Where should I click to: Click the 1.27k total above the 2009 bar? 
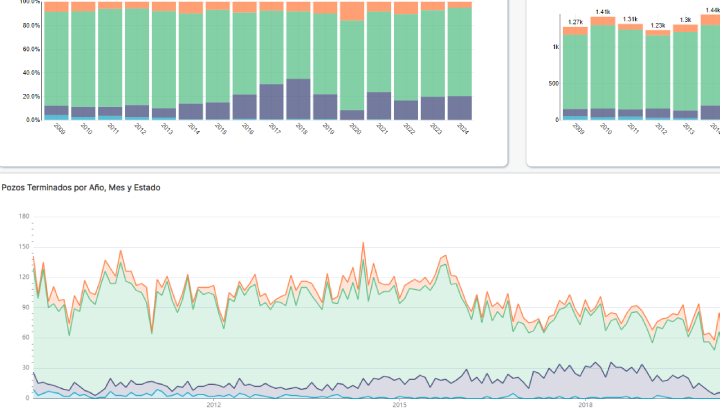[575, 22]
